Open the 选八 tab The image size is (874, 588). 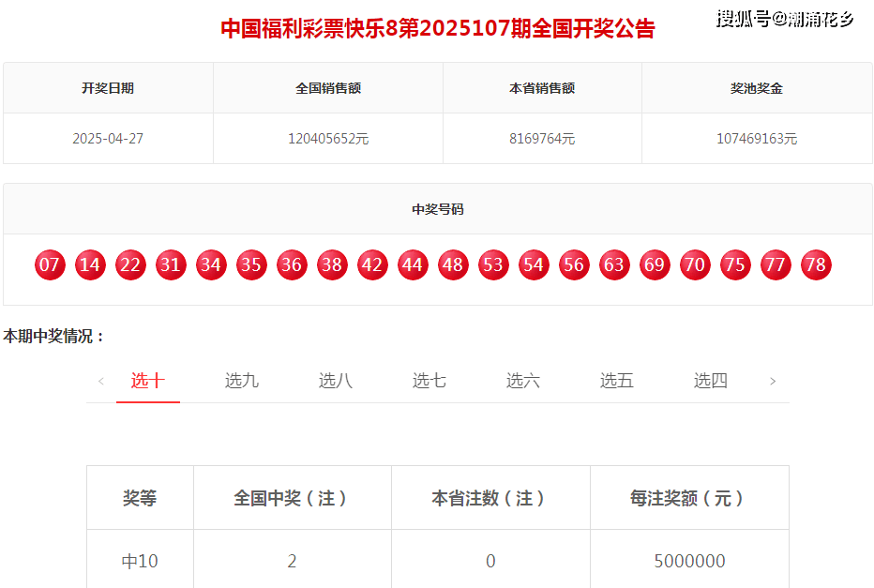[335, 381]
